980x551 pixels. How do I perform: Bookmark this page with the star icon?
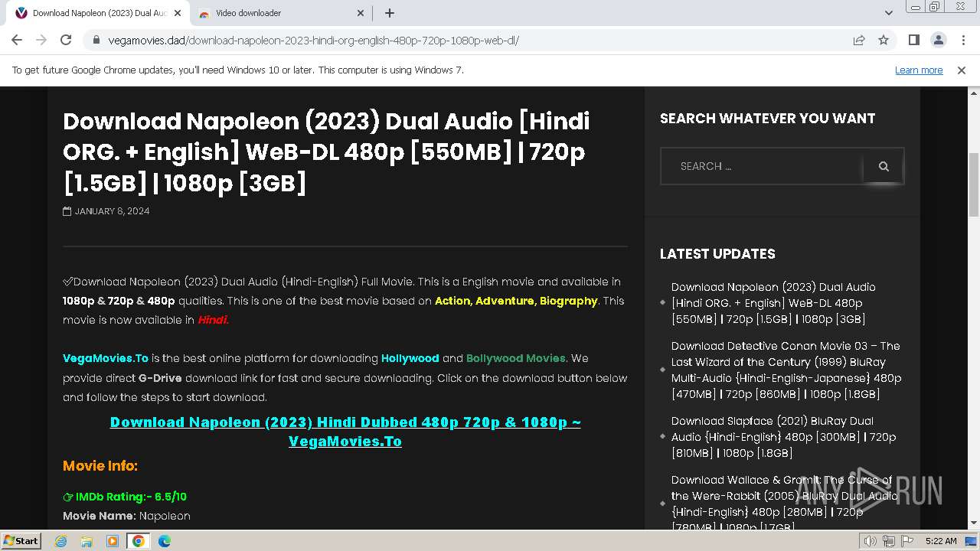[884, 40]
